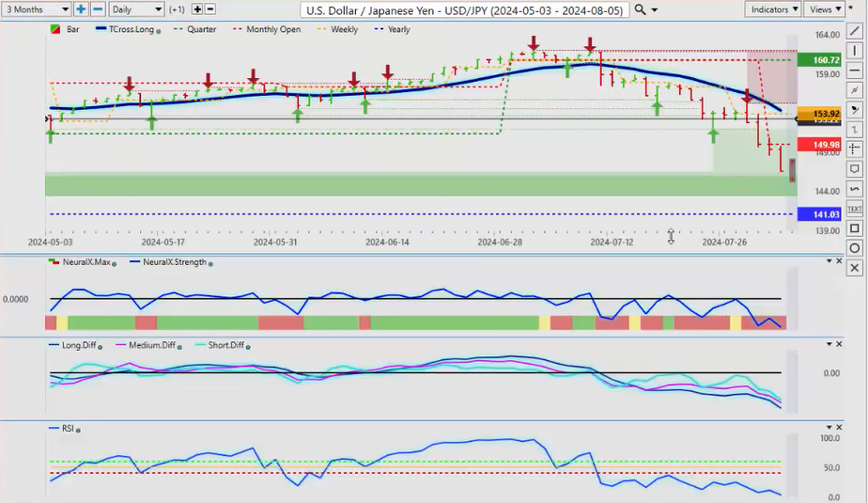Select the trend line drawing tool

point(855,31)
